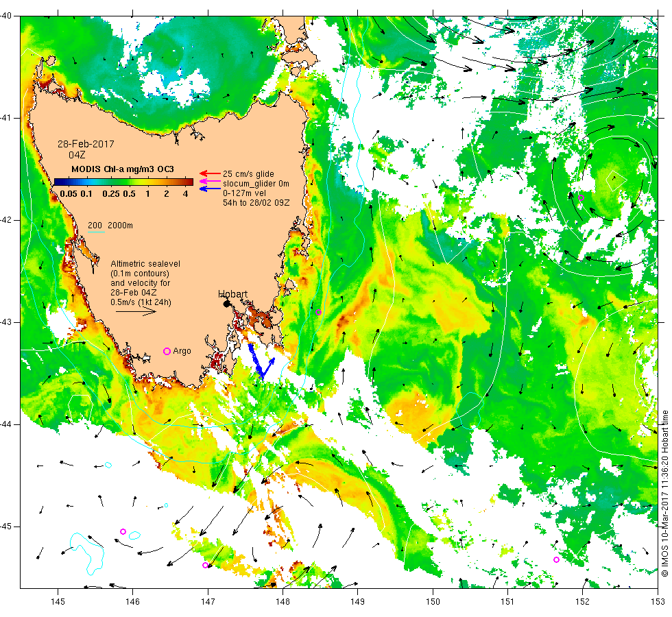Click the 153 longitude axis label

tap(658, 602)
